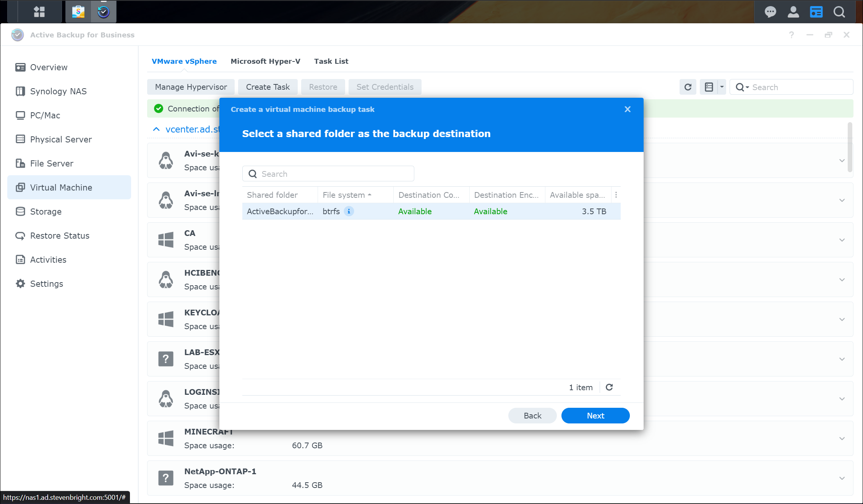This screenshot has width=863, height=504.
Task: Open the view mode dropdown arrow
Action: [x=722, y=87]
